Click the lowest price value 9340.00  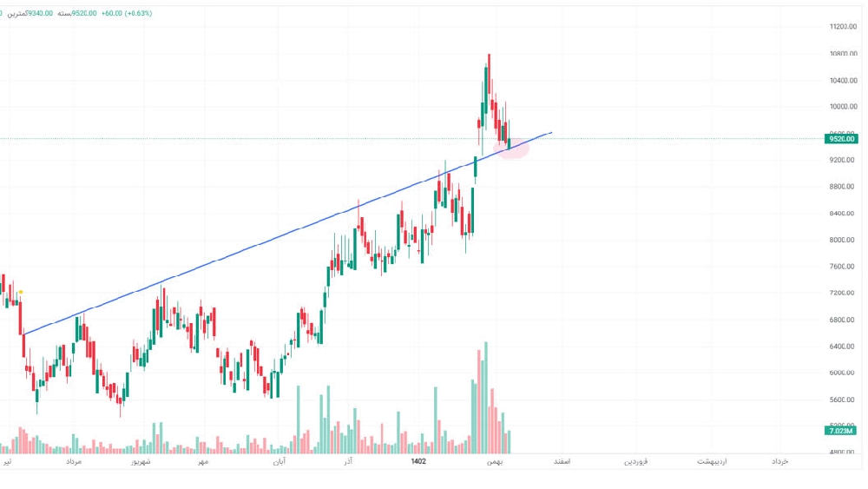pyautogui.click(x=41, y=13)
